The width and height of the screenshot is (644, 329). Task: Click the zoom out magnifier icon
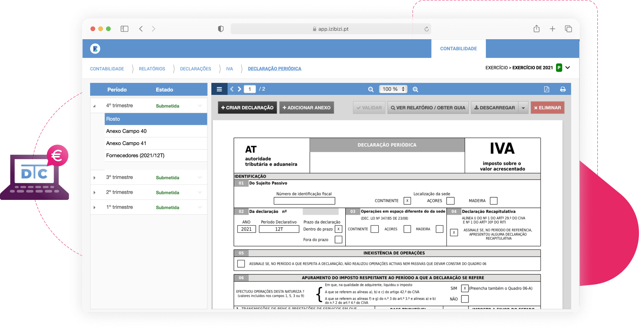tap(371, 89)
